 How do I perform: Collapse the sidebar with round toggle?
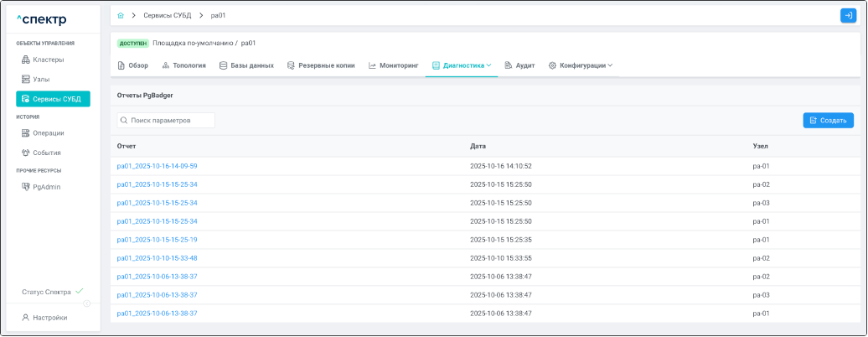[87, 303]
